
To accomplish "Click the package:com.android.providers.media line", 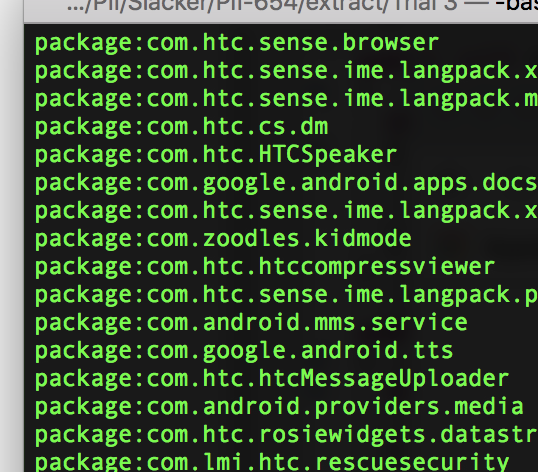I will pos(279,408).
